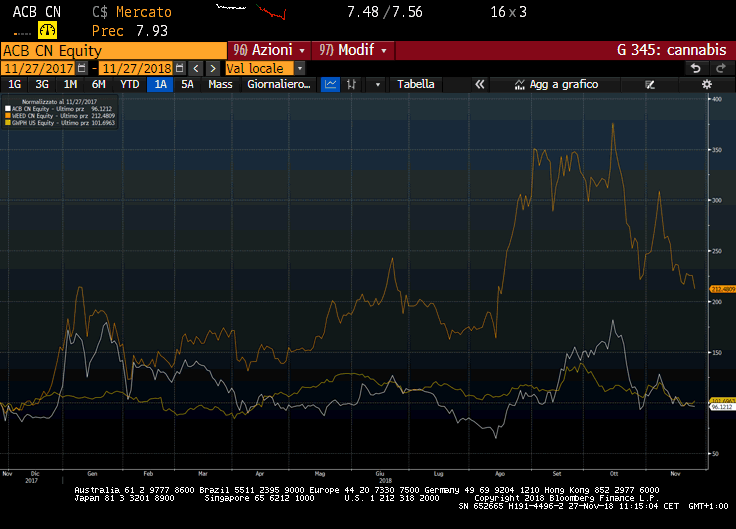Select the 1A time range tab
The image size is (736, 529).
point(161,84)
